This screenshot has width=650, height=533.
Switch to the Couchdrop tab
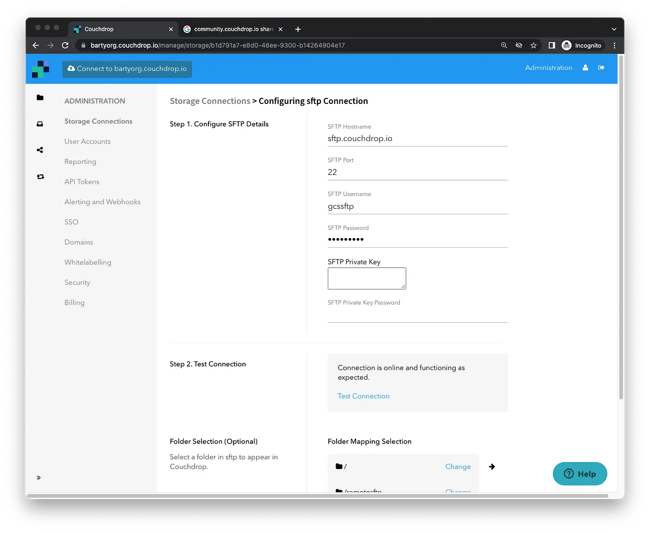tap(123, 29)
